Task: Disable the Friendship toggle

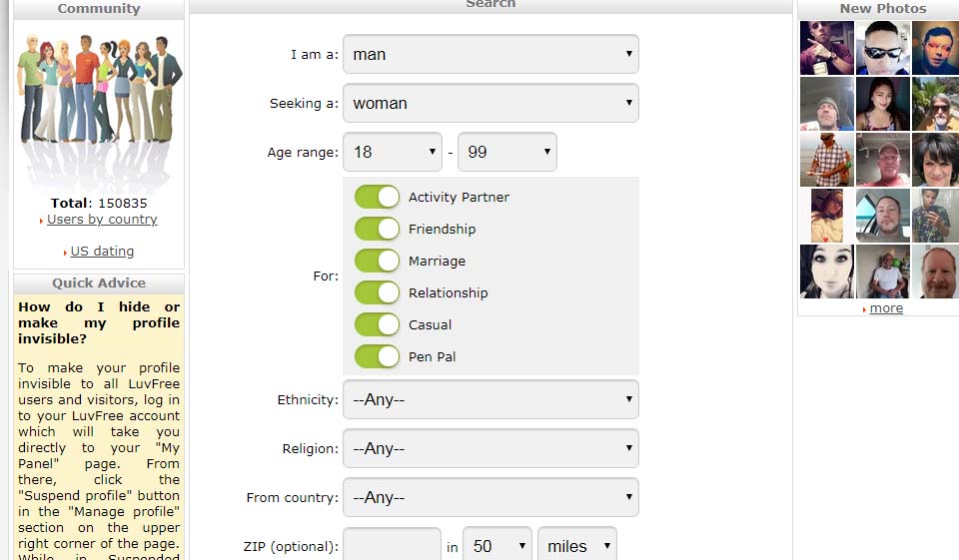Action: [x=377, y=229]
